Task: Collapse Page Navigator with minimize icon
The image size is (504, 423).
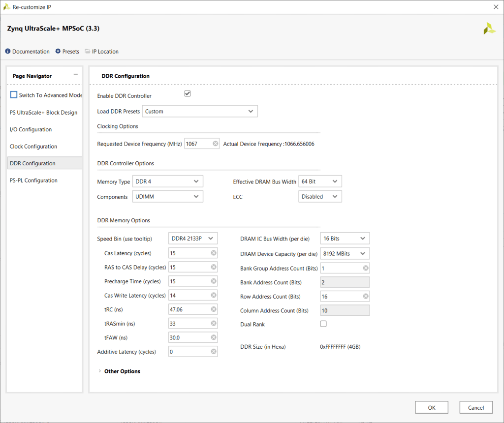Action: (x=75, y=75)
